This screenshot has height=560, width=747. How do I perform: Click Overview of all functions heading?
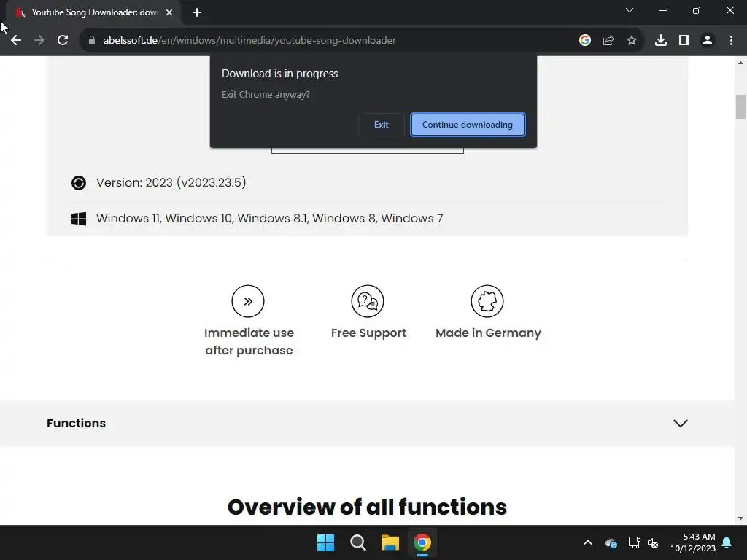(367, 507)
